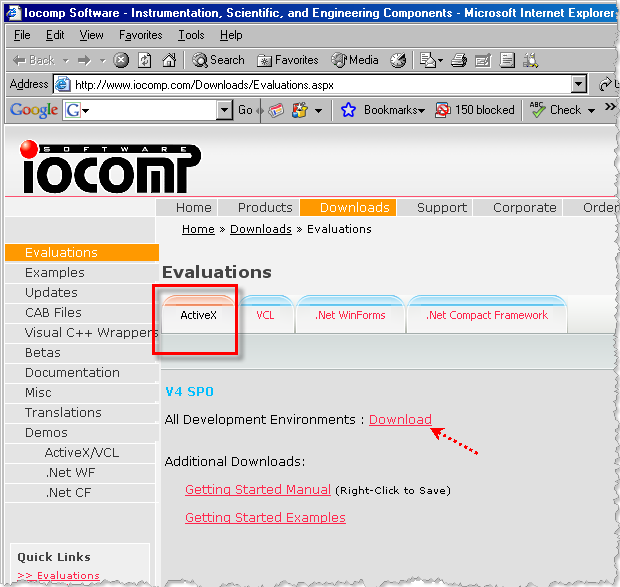Switch to the VCL tab
620x587 pixels.
[x=265, y=315]
